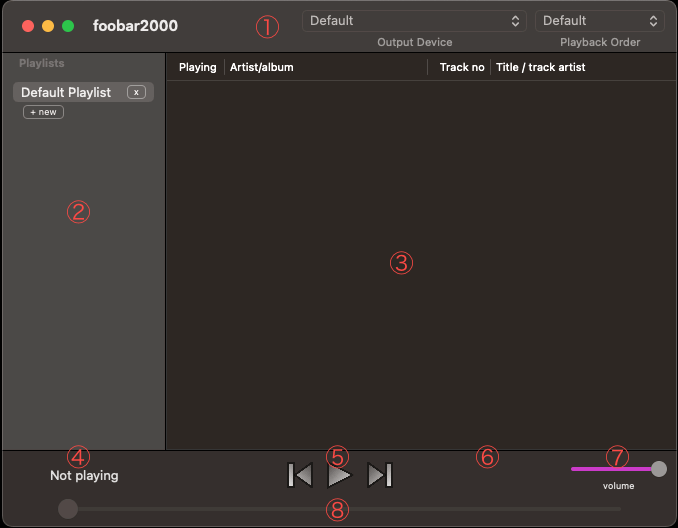
Task: Close the foobar2000 window with the red button
Action: pos(28,25)
